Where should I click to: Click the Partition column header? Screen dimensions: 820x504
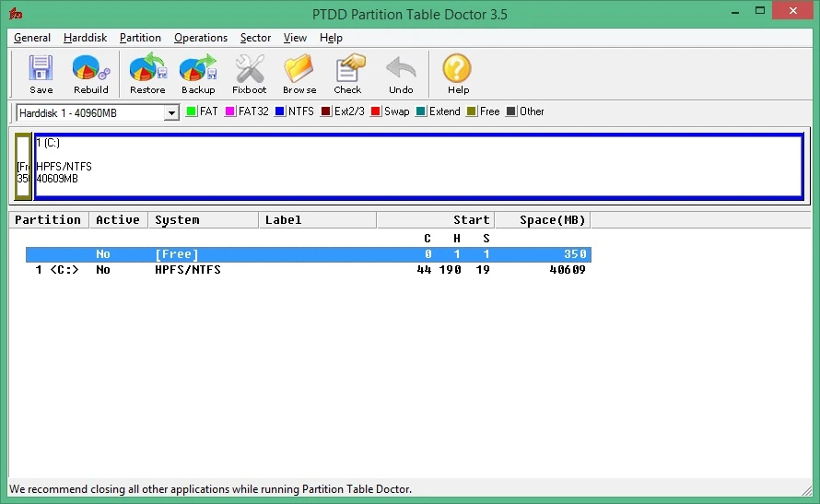49,220
